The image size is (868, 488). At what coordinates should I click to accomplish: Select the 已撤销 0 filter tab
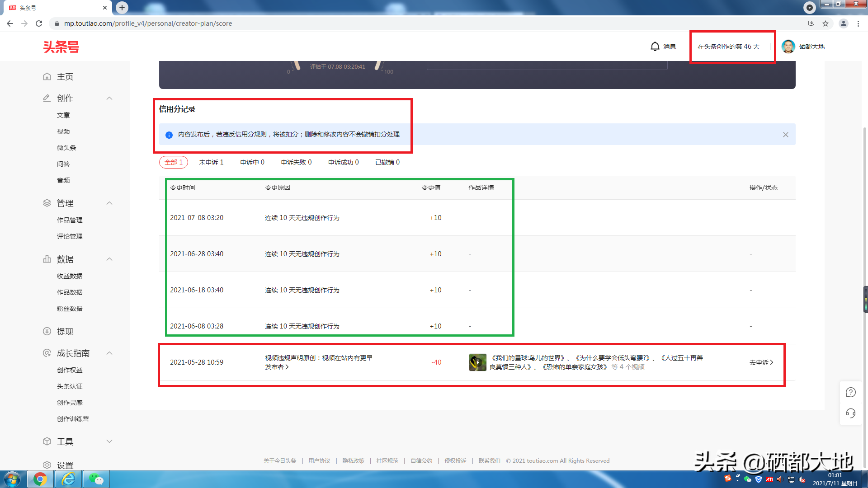coord(387,162)
